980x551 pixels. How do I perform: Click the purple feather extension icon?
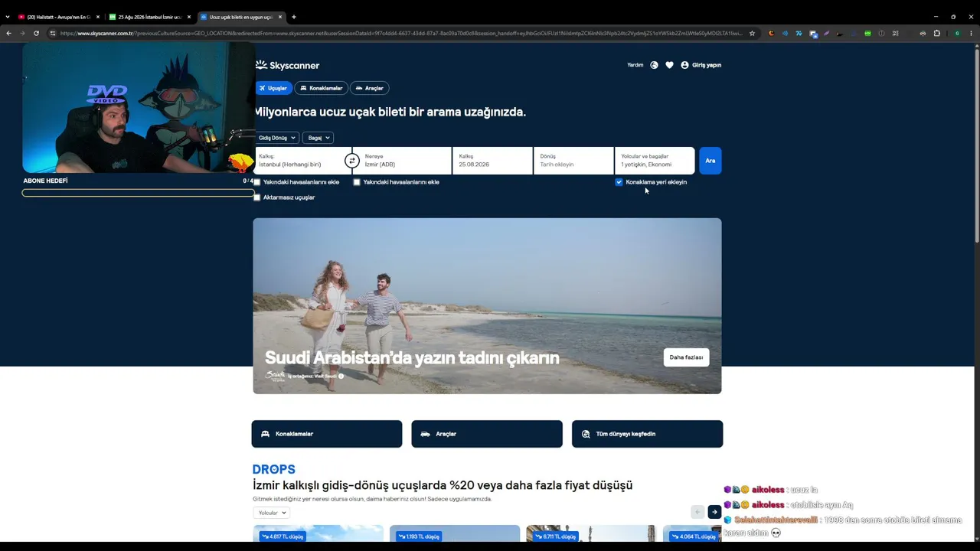coord(826,33)
